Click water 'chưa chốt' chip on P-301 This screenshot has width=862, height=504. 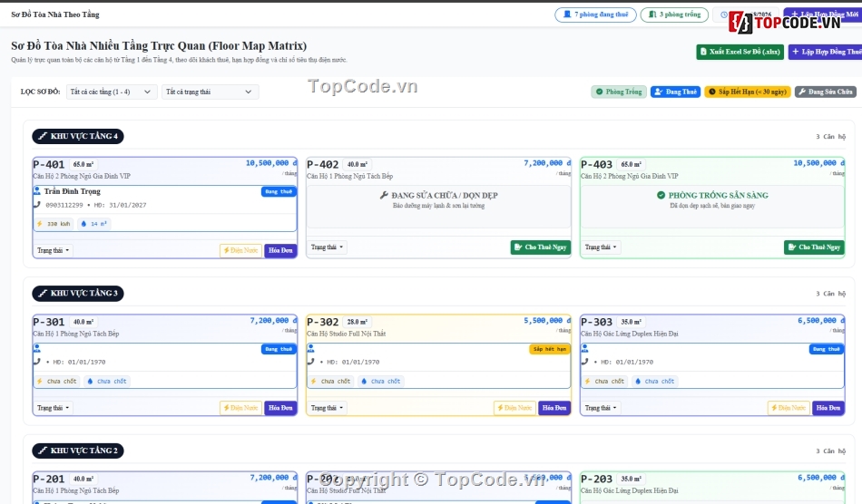pos(107,381)
